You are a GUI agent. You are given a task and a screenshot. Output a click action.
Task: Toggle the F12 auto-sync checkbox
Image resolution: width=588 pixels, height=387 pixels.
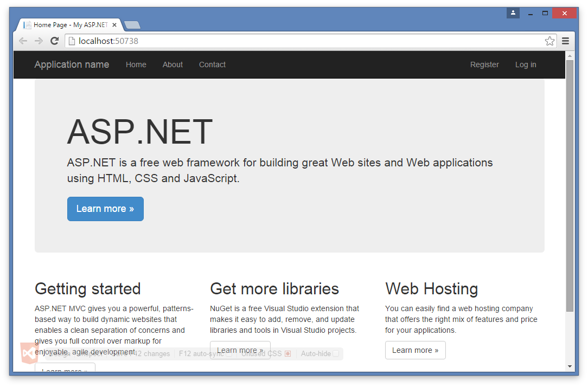pos(228,353)
